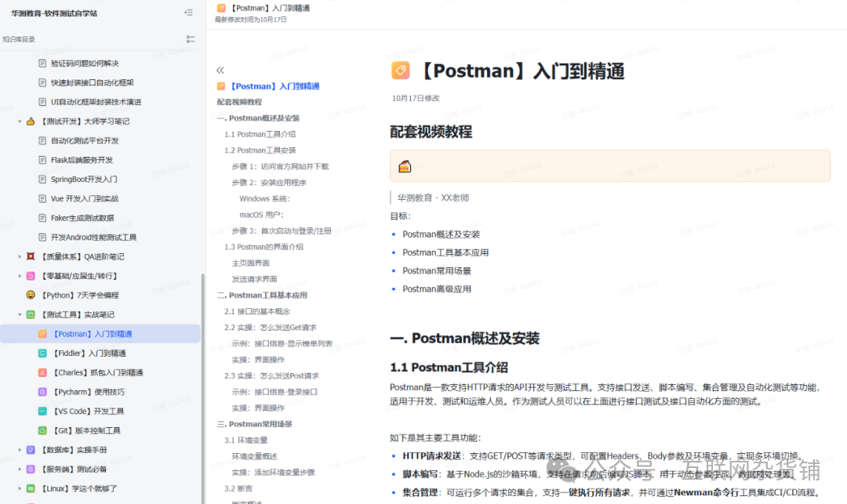The width and height of the screenshot is (847, 504).
Task: Go to 2.2 实操：怎么发送Get请求 entry
Action: 270,328
